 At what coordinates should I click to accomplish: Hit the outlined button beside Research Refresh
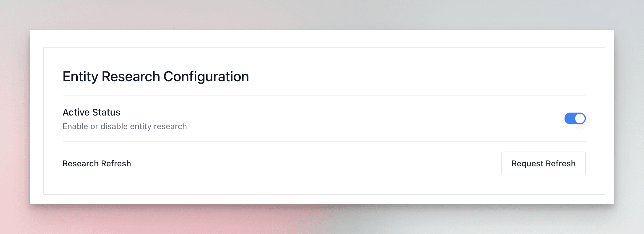[x=543, y=163]
